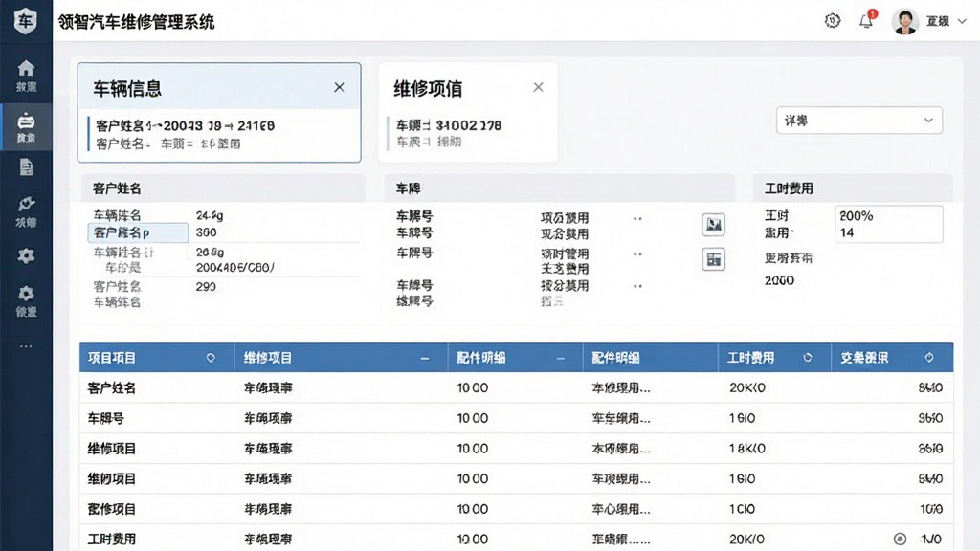The image size is (980, 551).
Task: Click the 车牌 panel header
Action: point(559,188)
